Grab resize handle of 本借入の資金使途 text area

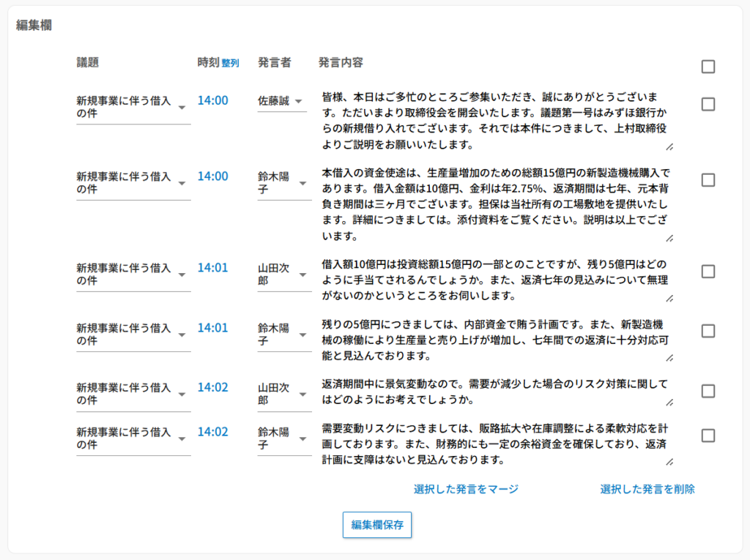coord(669,238)
